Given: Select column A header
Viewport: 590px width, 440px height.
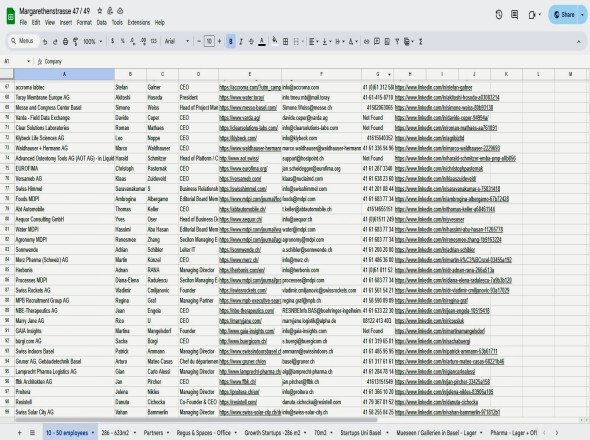Looking at the screenshot, I should (64, 74).
